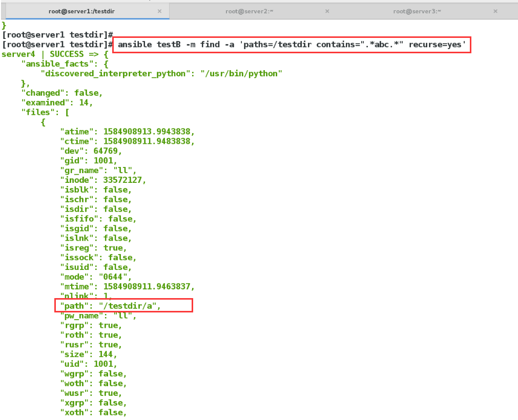Click the "atime" value line
518x420 pixels.
[127, 132]
